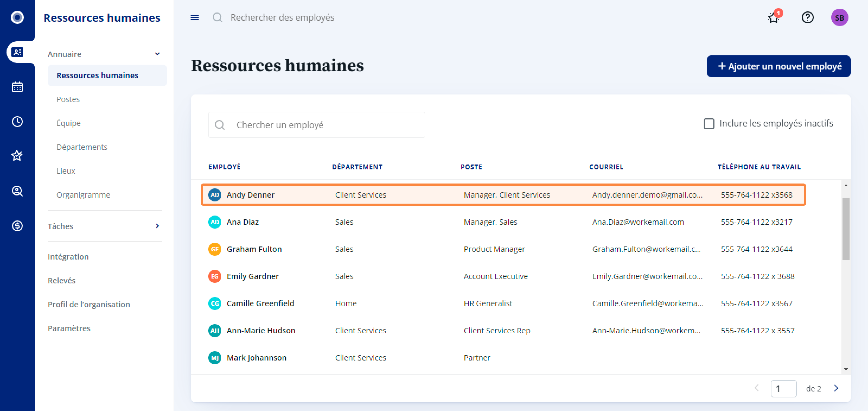
Task: Click the top search magnifier icon
Action: pos(218,18)
